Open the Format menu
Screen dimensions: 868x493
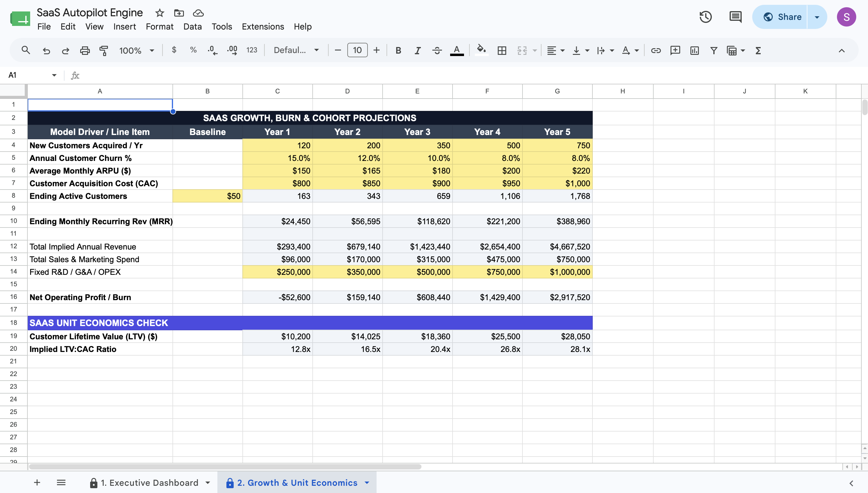pyautogui.click(x=159, y=27)
